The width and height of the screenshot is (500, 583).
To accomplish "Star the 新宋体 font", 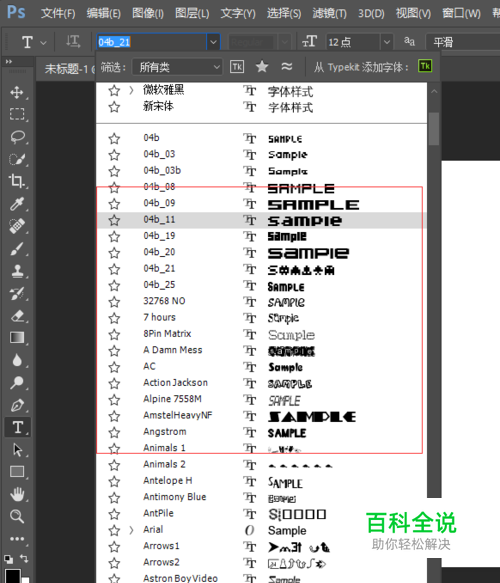I will point(114,107).
